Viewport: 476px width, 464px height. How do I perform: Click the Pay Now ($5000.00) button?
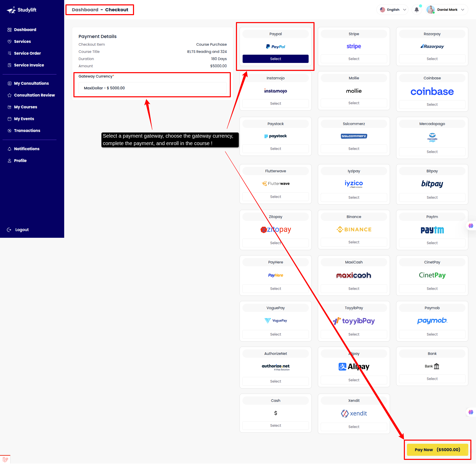(437, 450)
